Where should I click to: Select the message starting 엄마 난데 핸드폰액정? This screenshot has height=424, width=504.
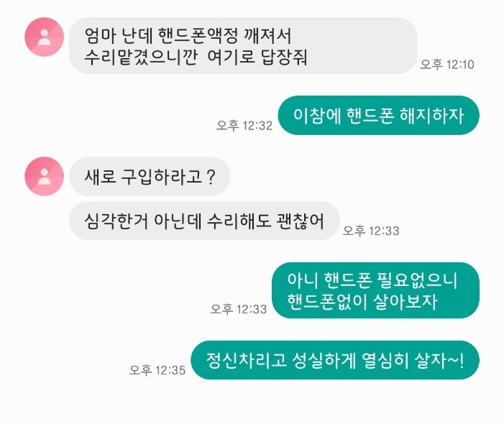243,45
